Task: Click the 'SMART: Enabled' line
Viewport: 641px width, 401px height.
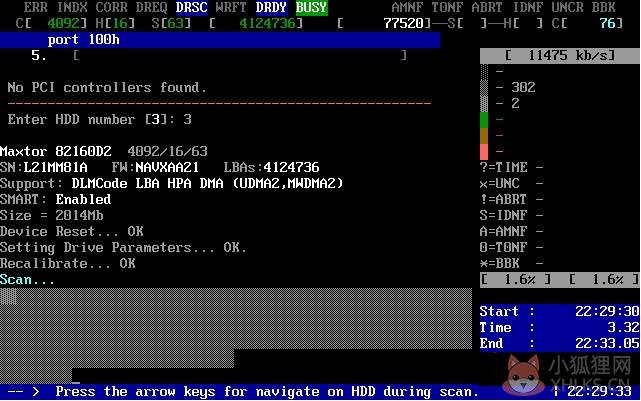Action: (56, 199)
